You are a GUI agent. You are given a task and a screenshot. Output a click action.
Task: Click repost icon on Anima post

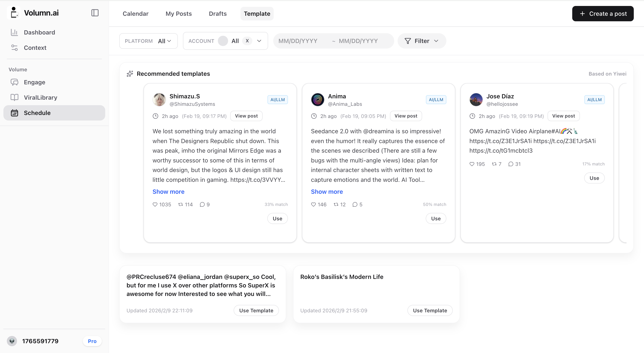click(x=336, y=204)
